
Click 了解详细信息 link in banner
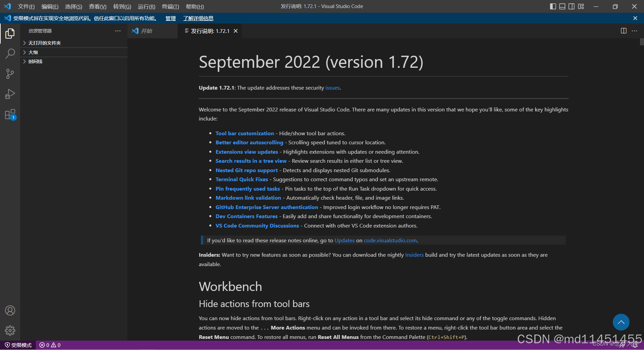(198, 18)
